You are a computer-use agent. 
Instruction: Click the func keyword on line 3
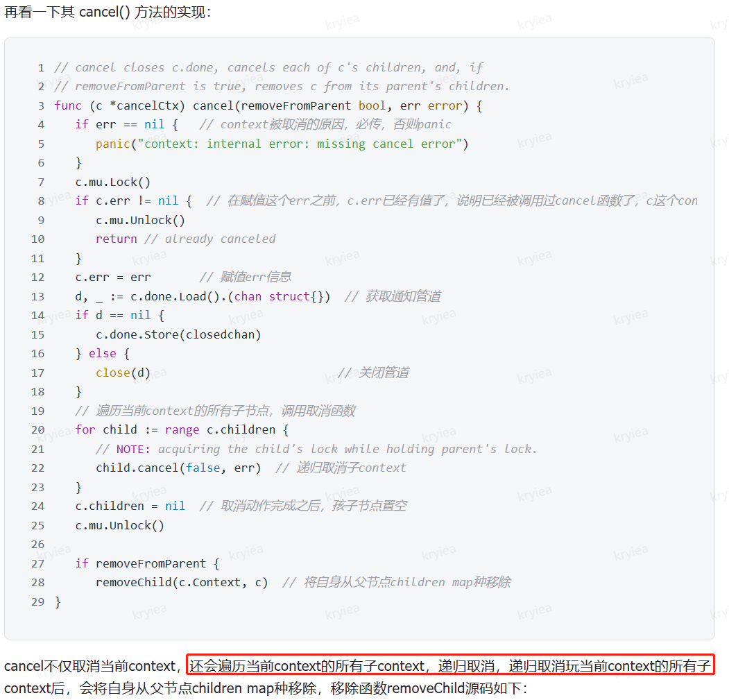(68, 105)
